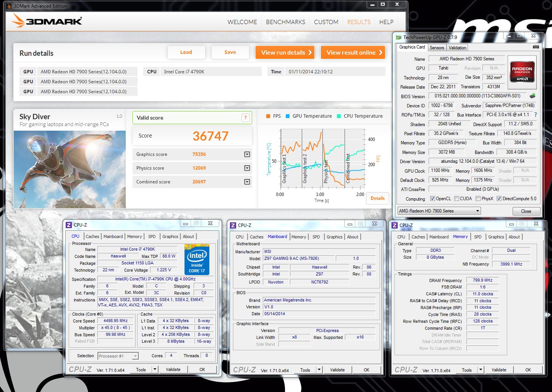Open Graphics tab in CPU-Z Memory window
The height and width of the screenshot is (392, 552).
[x=496, y=237]
